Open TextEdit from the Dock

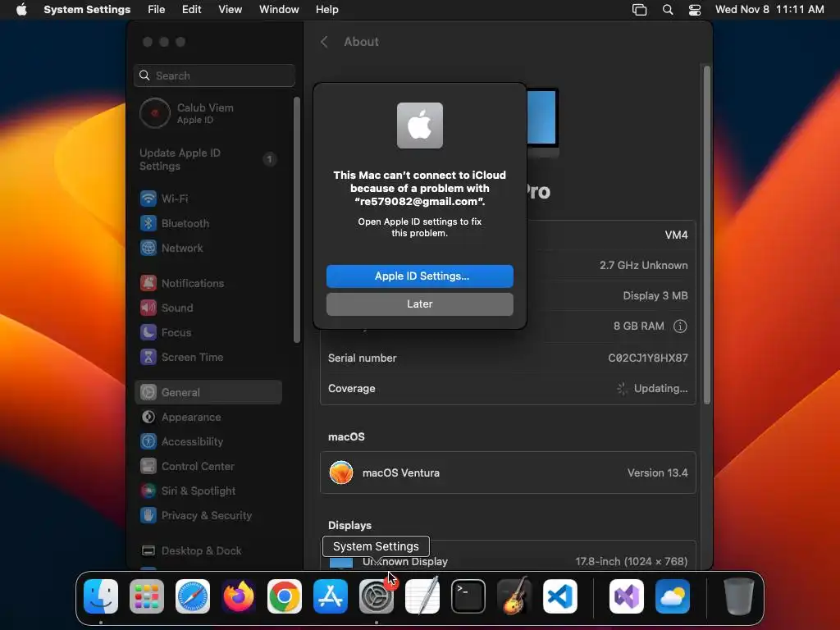422,596
